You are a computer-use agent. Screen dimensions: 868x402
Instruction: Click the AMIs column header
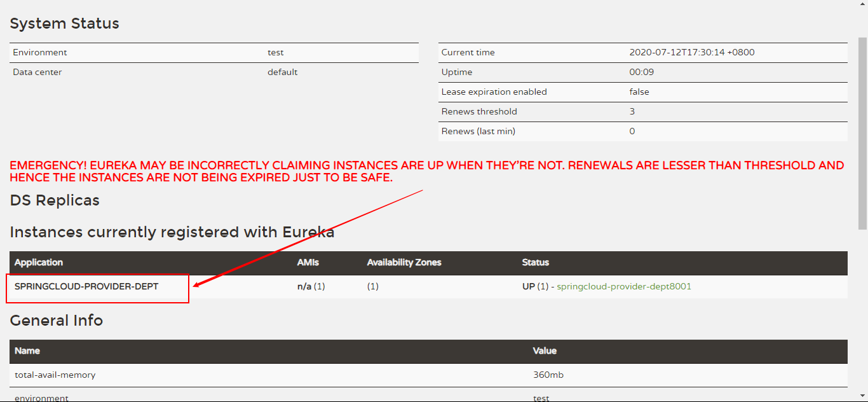tap(308, 262)
